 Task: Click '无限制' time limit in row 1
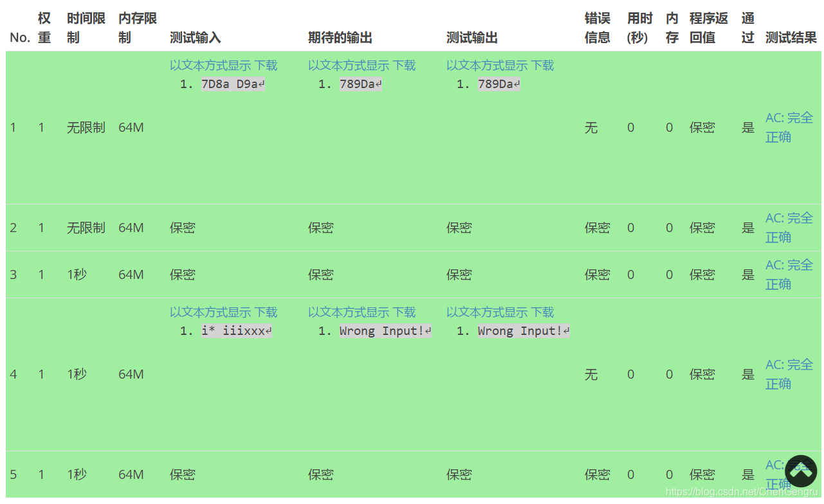[86, 128]
